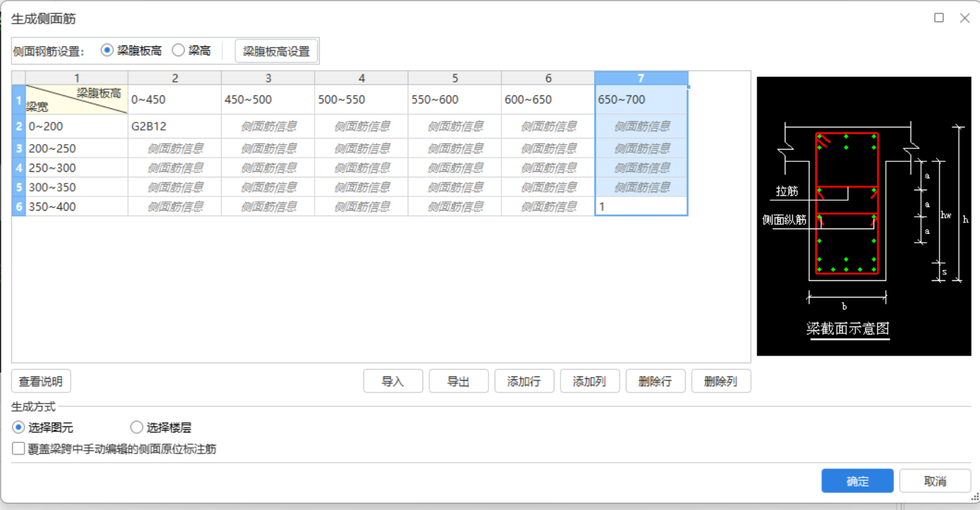Click the 梁截面示意图 beam section diagram

[x=864, y=216]
